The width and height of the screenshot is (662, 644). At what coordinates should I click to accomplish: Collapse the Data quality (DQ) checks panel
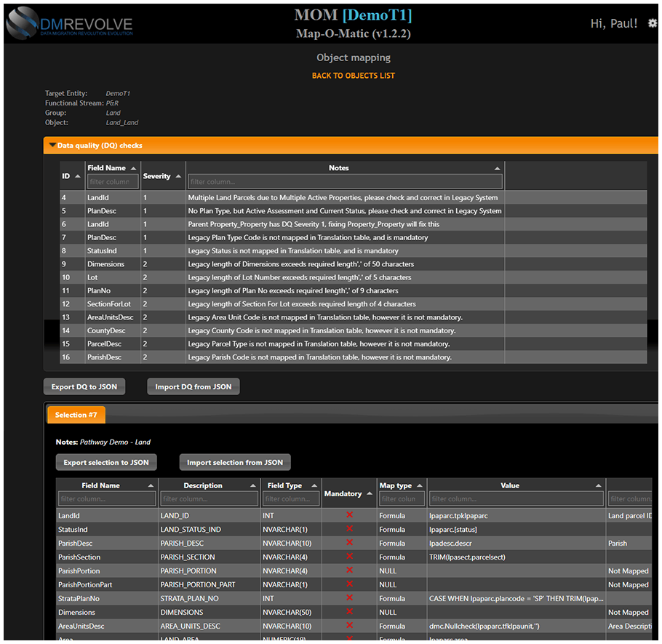tap(52, 146)
